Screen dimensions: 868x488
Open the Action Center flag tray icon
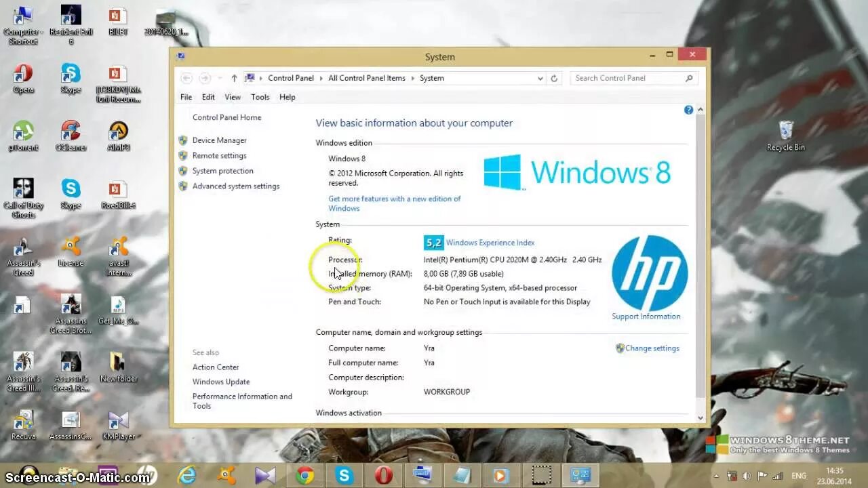pyautogui.click(x=763, y=476)
